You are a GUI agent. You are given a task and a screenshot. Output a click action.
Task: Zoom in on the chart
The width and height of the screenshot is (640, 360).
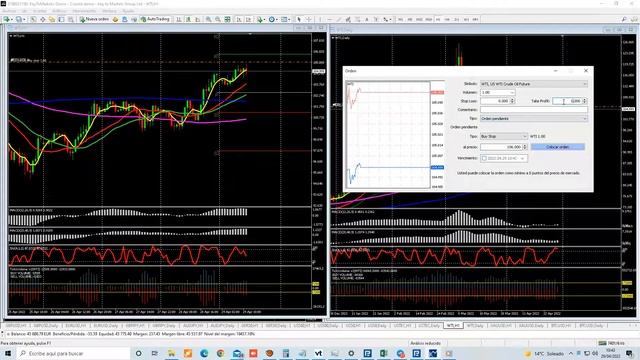coord(208,19)
